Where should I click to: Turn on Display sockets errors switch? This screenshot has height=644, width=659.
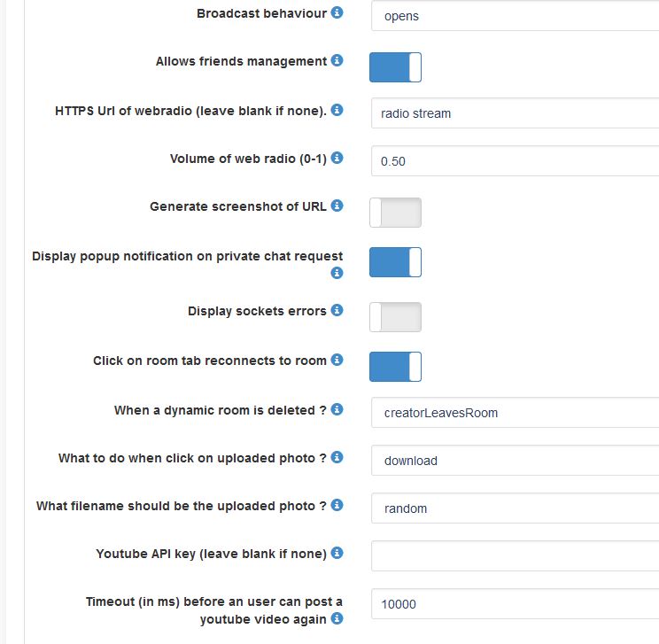395,317
